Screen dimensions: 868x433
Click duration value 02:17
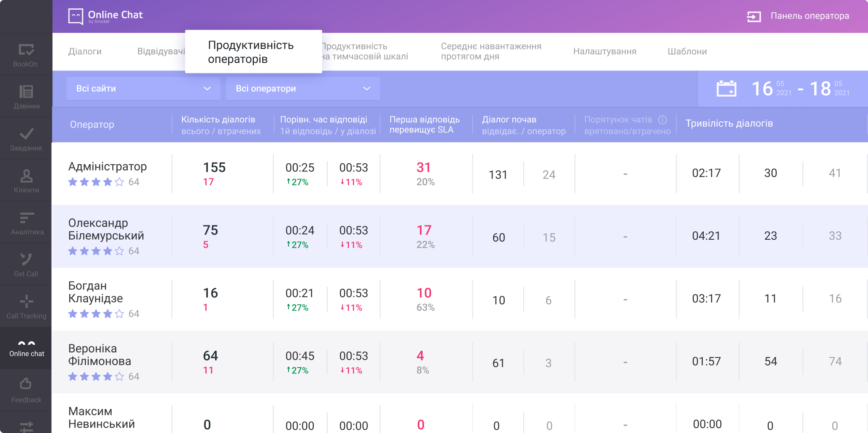click(706, 173)
